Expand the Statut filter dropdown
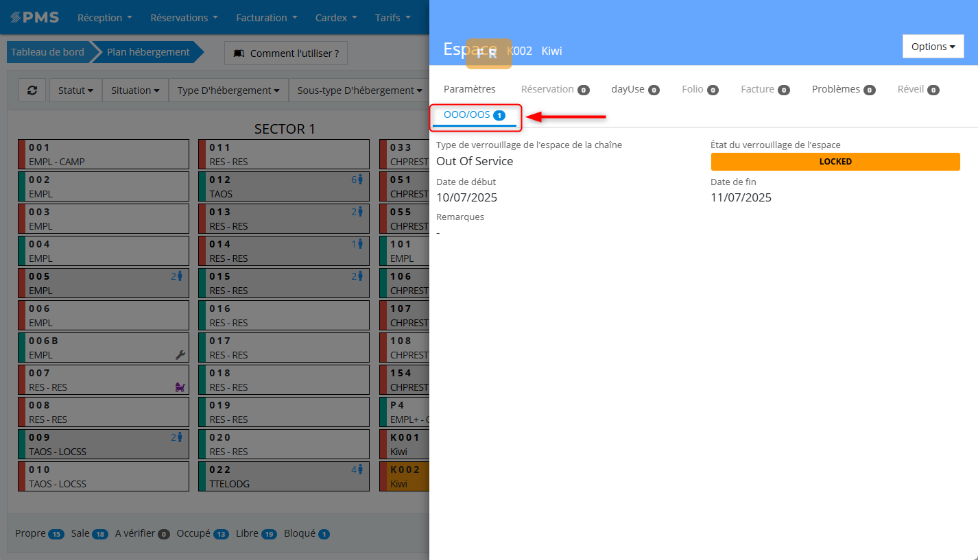 click(75, 90)
